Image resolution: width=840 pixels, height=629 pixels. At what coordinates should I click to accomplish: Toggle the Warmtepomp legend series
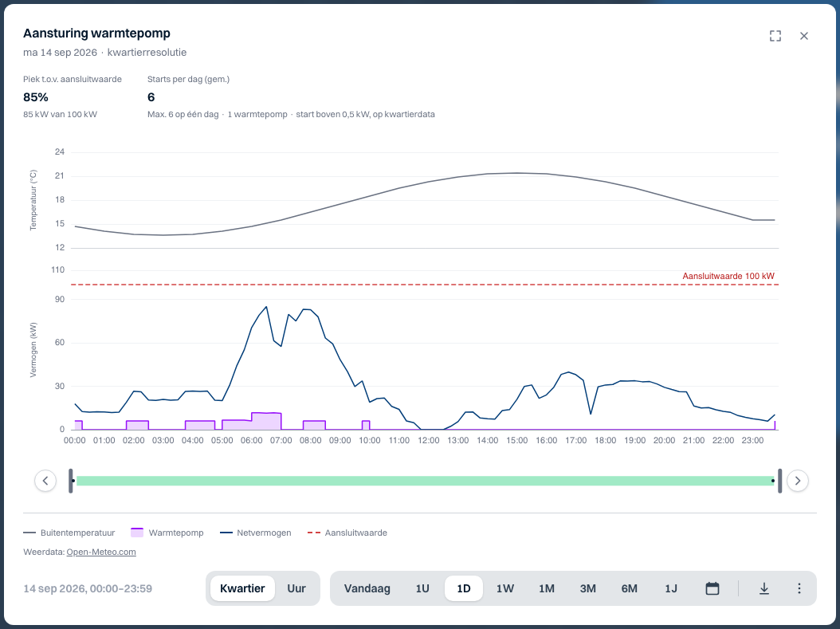click(x=167, y=533)
